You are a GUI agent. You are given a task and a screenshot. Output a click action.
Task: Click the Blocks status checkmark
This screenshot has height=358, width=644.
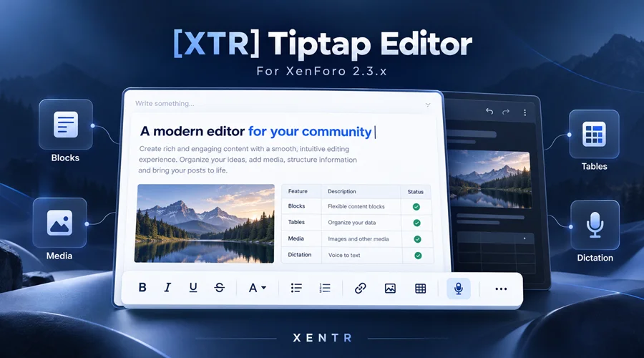point(416,207)
